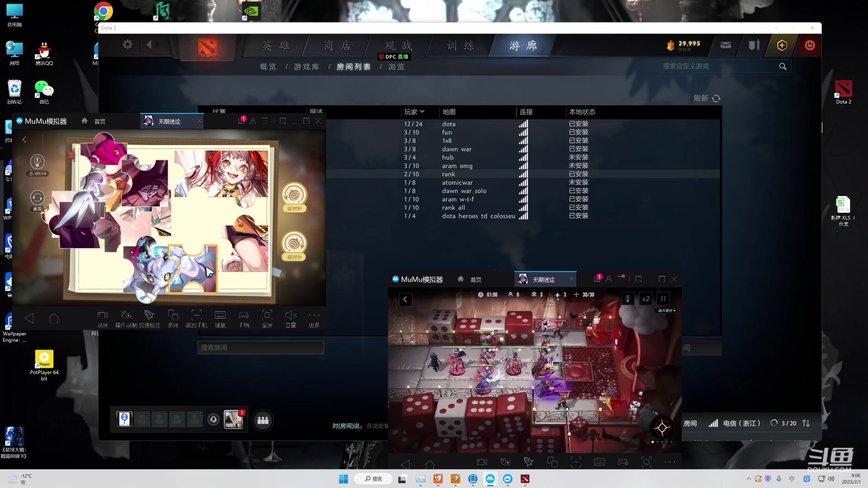The image size is (868, 488).
Task: Open 操作录制 macro recorder in left MuMu
Action: pos(126,319)
